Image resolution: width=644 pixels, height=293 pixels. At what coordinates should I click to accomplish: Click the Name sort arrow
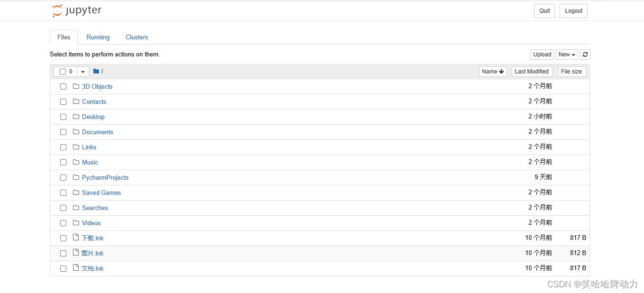pyautogui.click(x=502, y=71)
